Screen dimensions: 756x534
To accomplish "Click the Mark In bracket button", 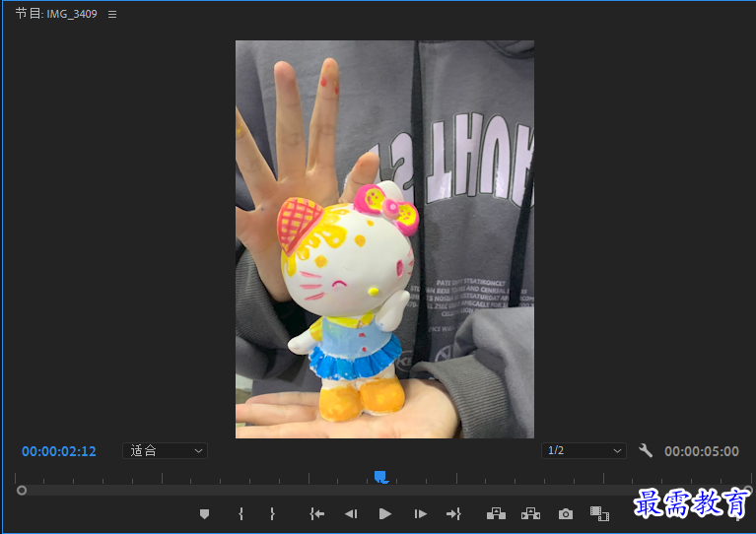I will (241, 513).
